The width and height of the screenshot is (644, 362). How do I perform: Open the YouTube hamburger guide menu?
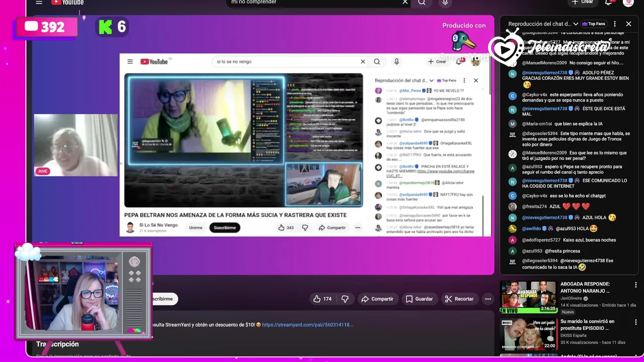click(39, 3)
